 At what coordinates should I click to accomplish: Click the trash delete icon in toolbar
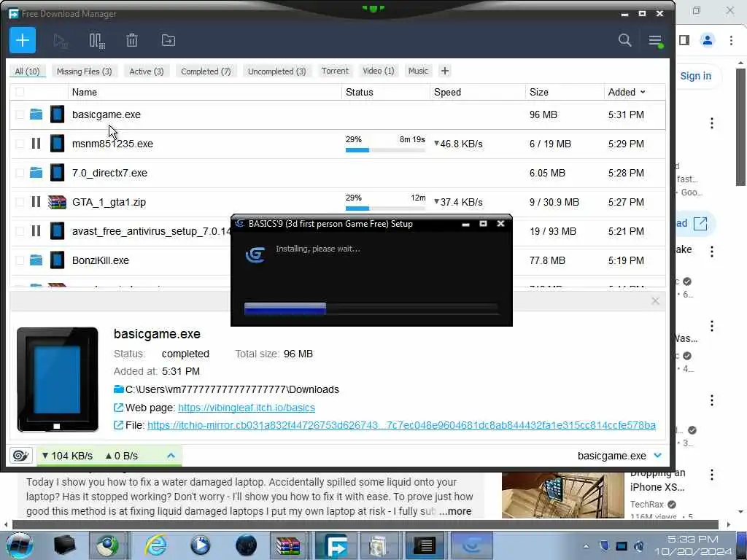(132, 40)
